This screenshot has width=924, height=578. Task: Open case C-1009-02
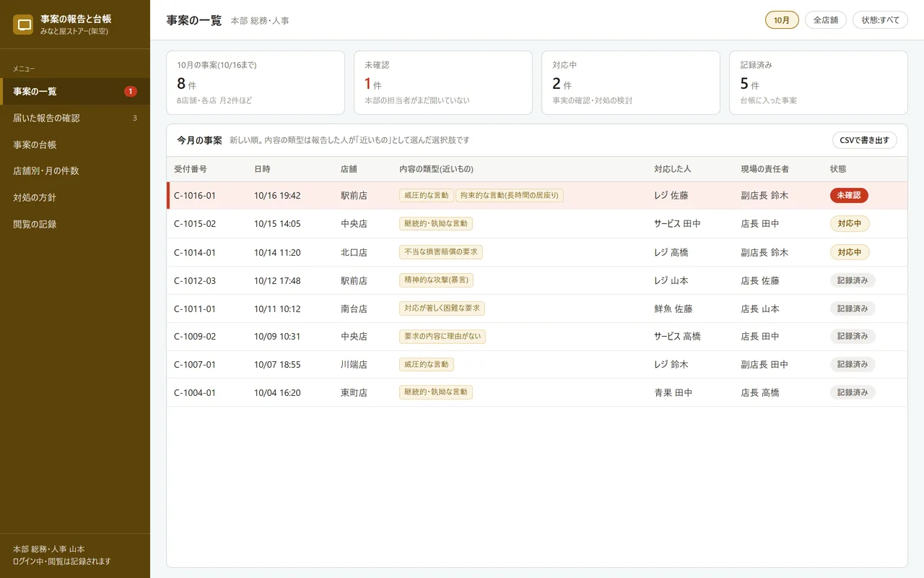tap(537, 337)
